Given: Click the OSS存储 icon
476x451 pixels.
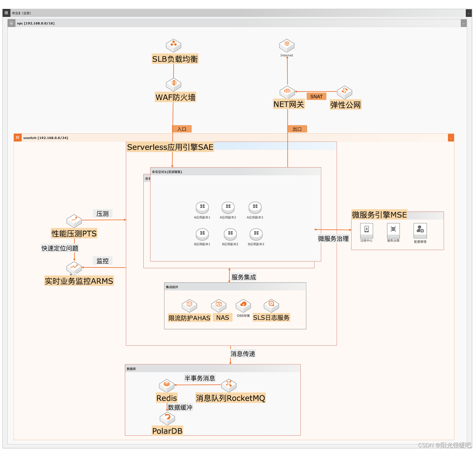Looking at the screenshot, I should pyautogui.click(x=243, y=306).
